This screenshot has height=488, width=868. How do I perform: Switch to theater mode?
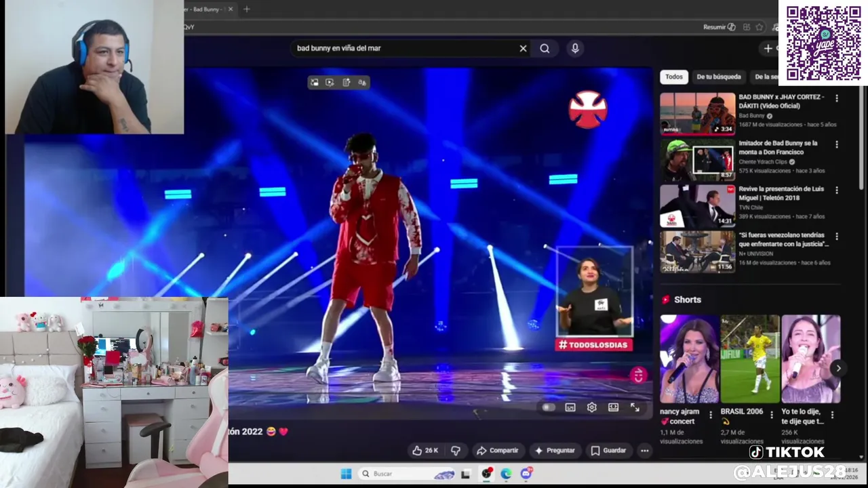click(613, 407)
